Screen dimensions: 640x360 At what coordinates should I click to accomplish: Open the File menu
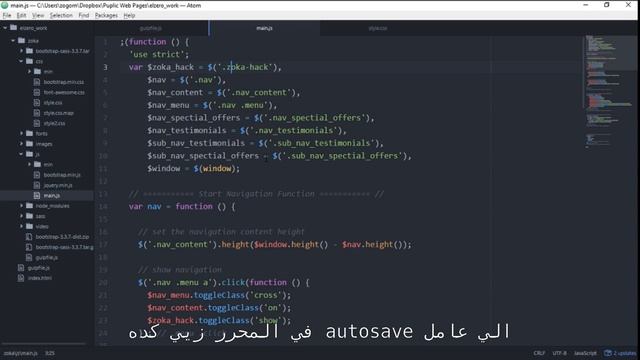[7, 16]
